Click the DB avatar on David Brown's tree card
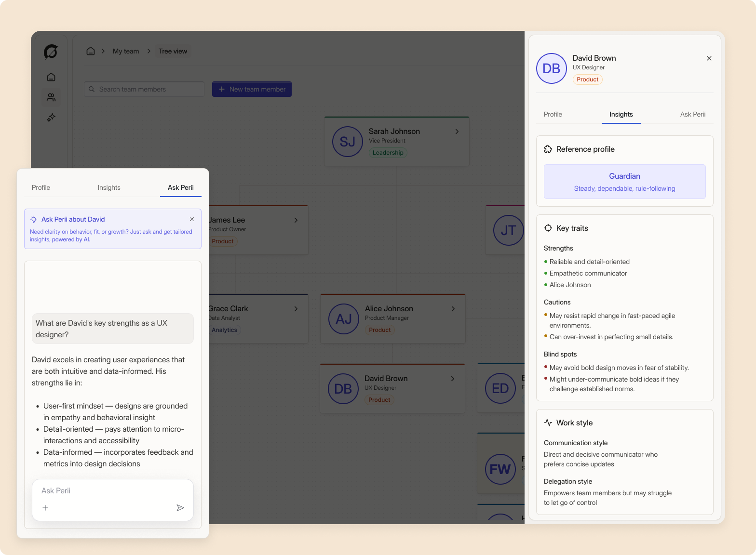Screen dimensions: 756x555 point(343,389)
